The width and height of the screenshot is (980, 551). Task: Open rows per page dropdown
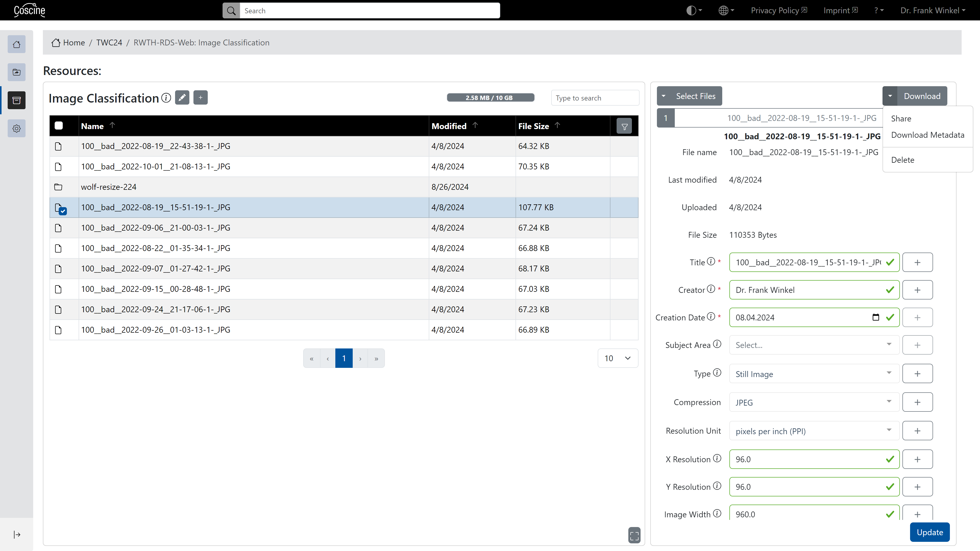pyautogui.click(x=618, y=358)
